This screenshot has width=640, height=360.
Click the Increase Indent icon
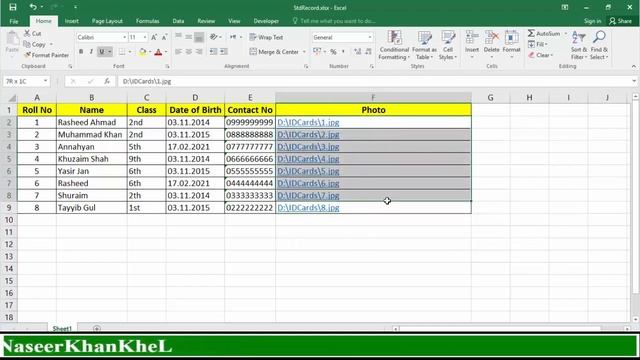[x=224, y=52]
